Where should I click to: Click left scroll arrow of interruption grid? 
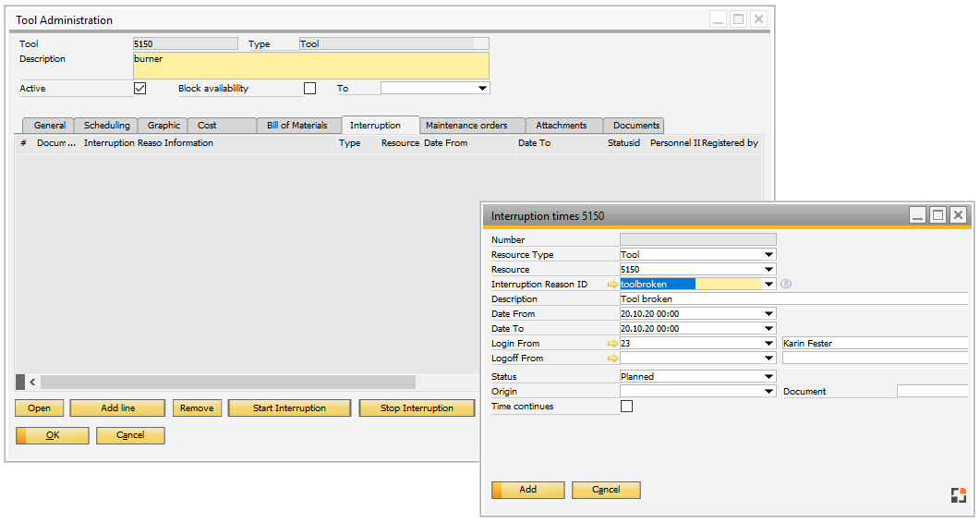pos(32,382)
